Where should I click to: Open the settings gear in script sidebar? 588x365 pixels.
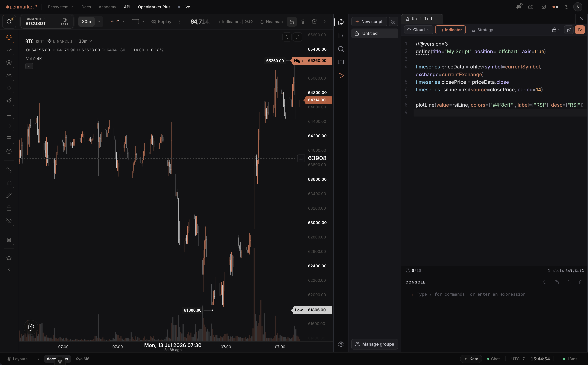341,344
